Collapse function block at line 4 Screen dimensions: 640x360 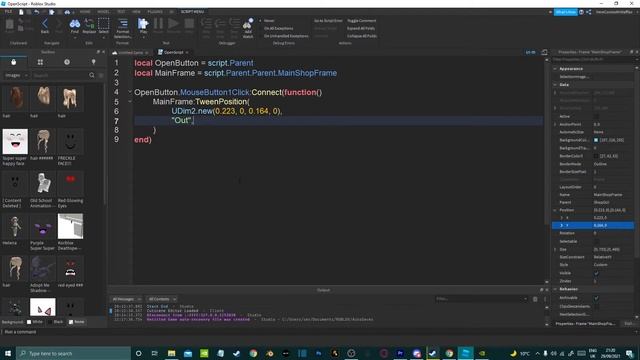[x=130, y=92]
